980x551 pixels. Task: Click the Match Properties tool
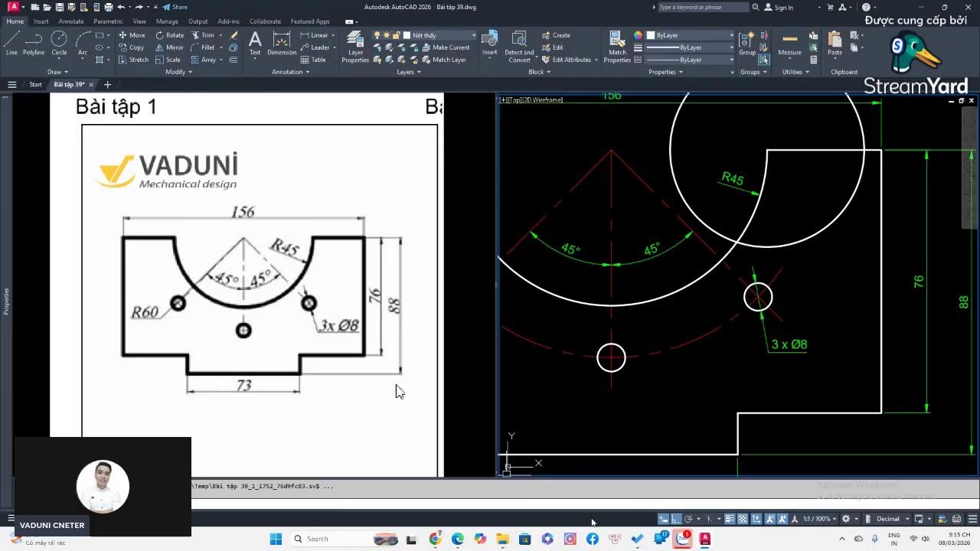(x=617, y=47)
